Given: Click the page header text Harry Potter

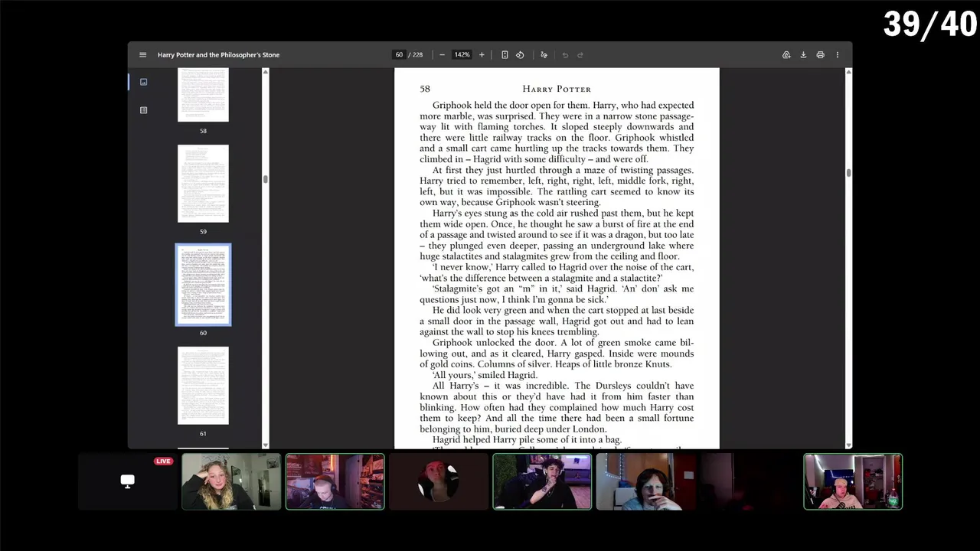Looking at the screenshot, I should pyautogui.click(x=557, y=89).
